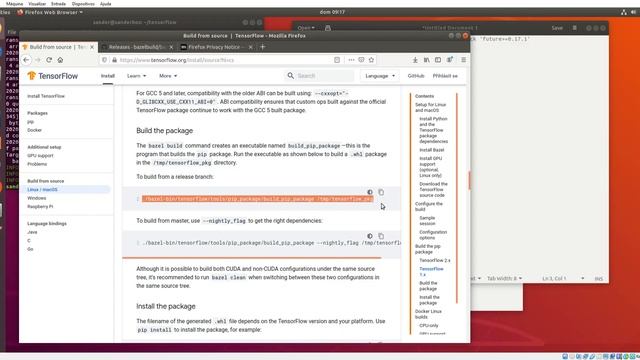This screenshot has height=360, width=640.
Task: Click the TensorFlow logo
Action: (x=52, y=76)
